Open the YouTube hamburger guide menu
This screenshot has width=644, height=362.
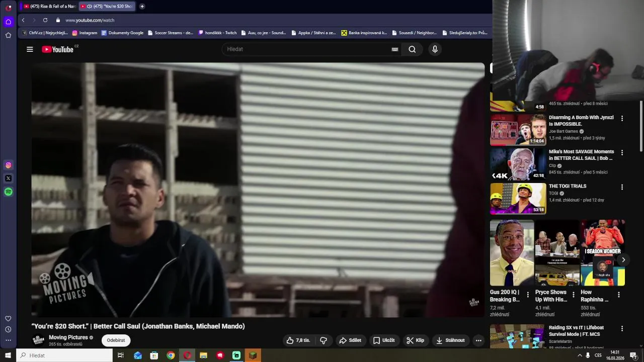[30, 49]
